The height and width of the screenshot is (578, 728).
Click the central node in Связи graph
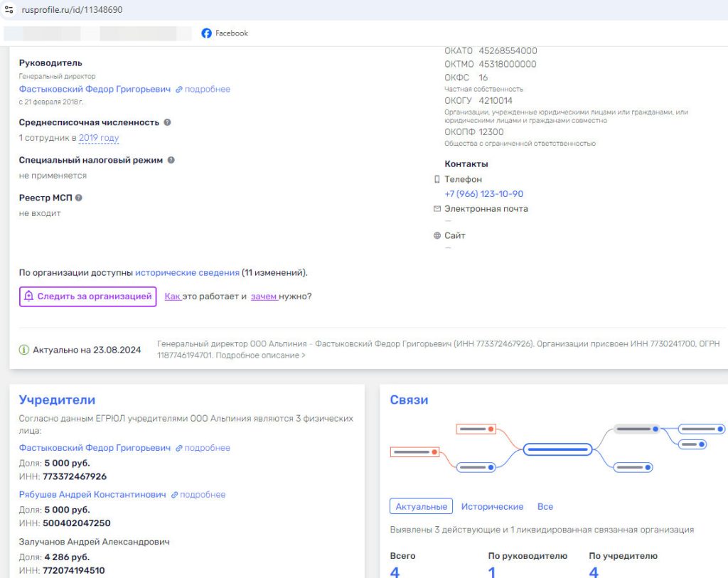point(557,449)
